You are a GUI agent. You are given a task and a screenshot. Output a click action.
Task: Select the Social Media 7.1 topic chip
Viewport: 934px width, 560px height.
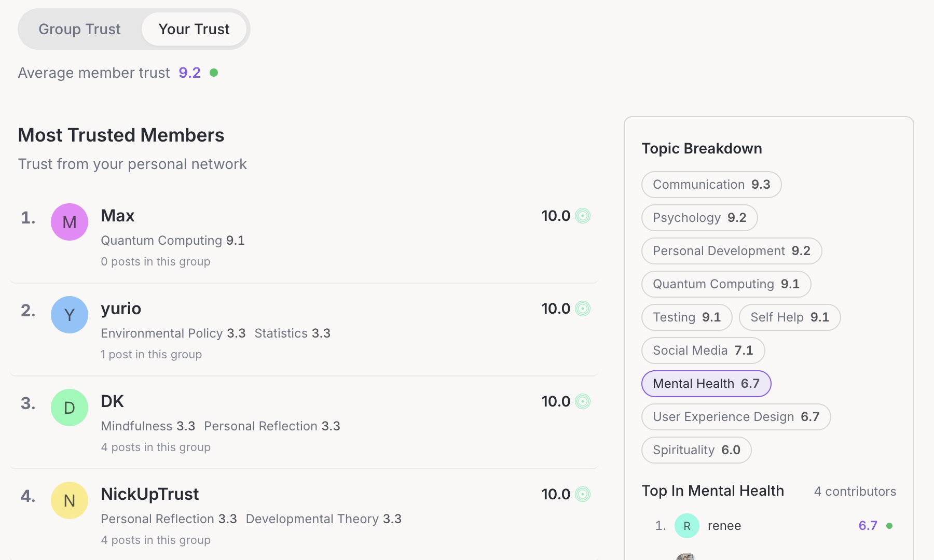click(703, 351)
